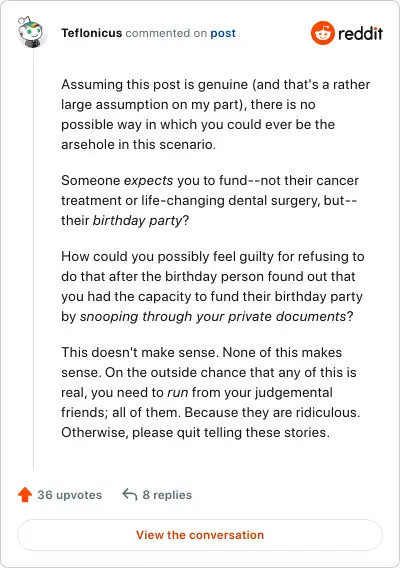Viewport: 400px width, 568px height.
Task: Click the orange Reddit Snoo logo
Action: coord(322,33)
